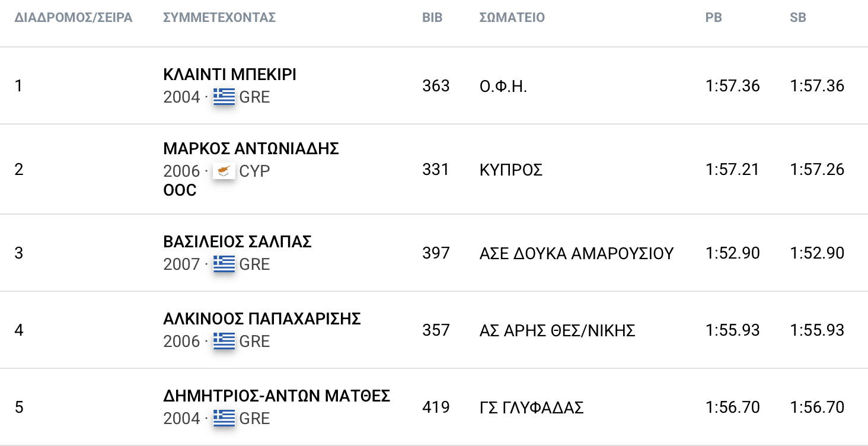Click the OOC label under ΜΑΡΚΟΣ ΑΝΤΩΝΙΑΔΗΣ
The width and height of the screenshot is (868, 446).
point(180,191)
